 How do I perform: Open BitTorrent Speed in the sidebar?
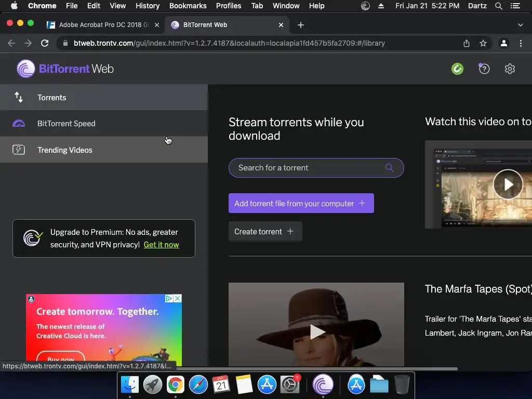click(104, 124)
